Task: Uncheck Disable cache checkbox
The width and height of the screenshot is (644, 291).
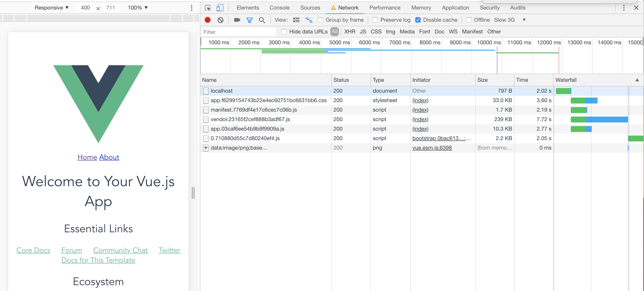Action: [418, 20]
